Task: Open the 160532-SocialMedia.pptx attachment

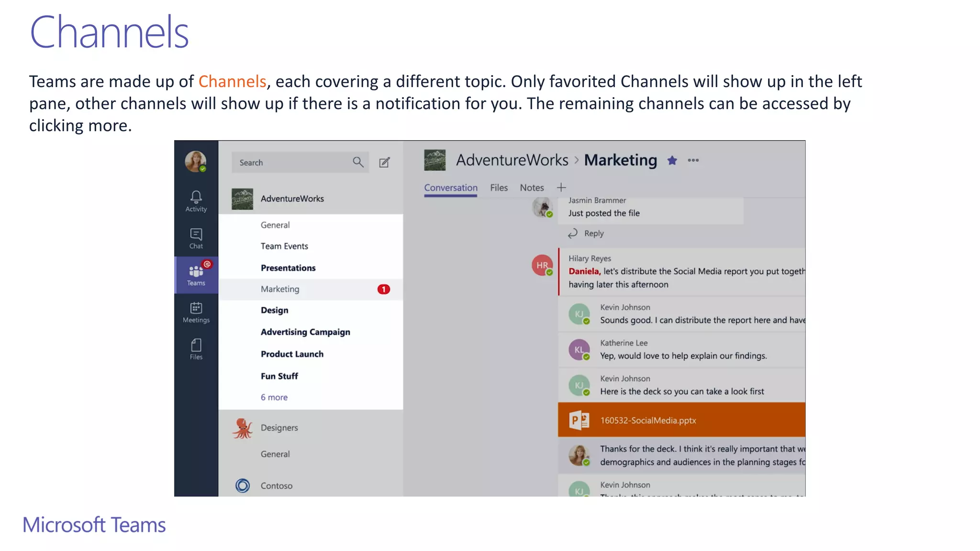Action: pyautogui.click(x=681, y=420)
